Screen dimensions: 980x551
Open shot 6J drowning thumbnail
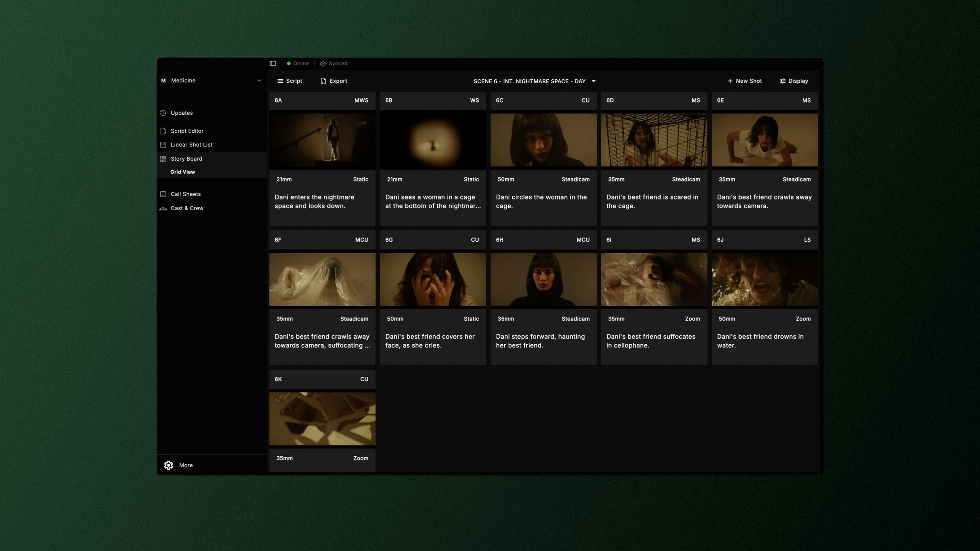[765, 280]
